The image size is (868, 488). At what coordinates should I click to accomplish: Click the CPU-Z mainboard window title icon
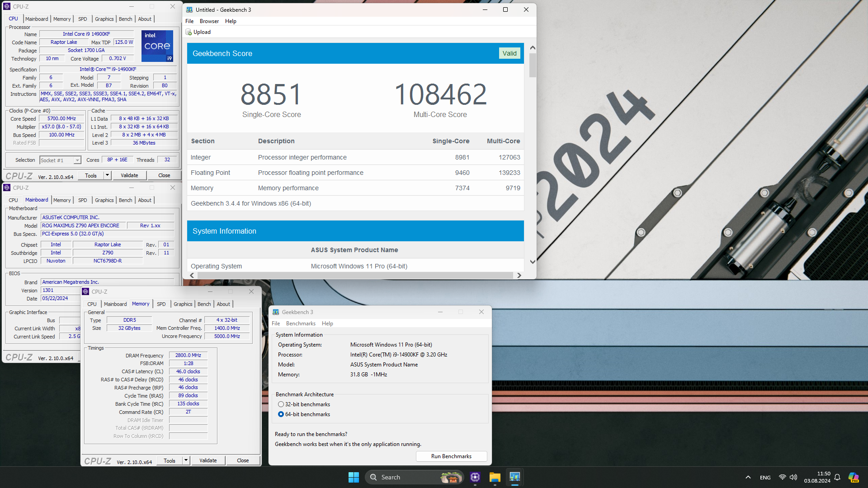(x=7, y=188)
